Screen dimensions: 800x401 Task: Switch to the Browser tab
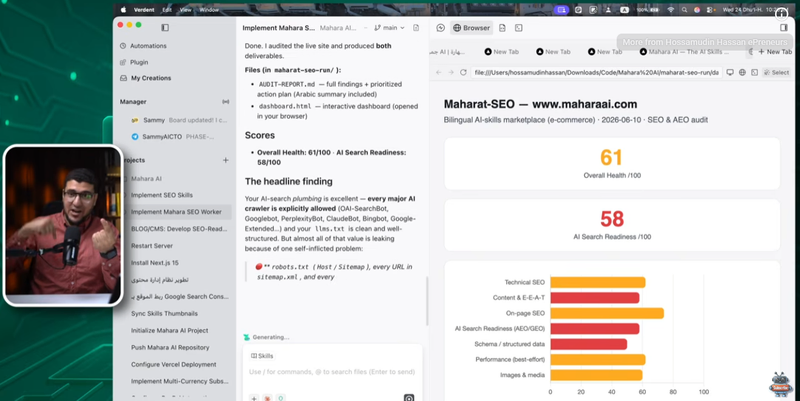click(471, 28)
